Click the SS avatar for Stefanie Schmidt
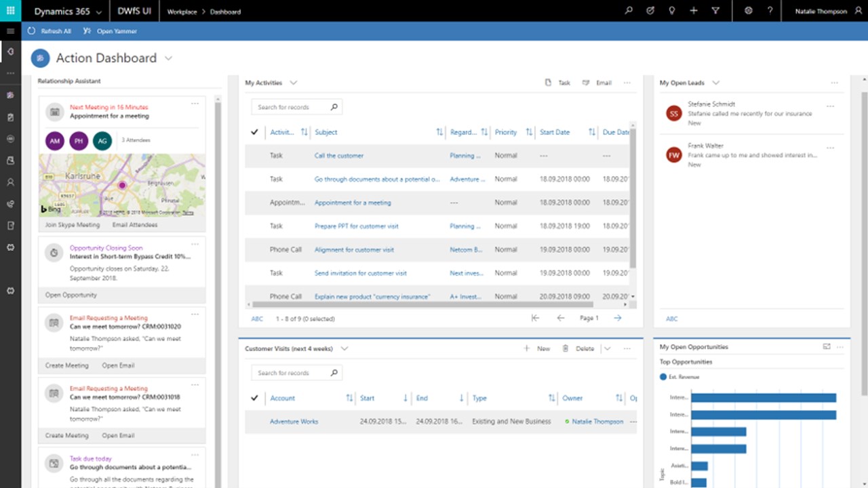868x488 pixels. click(673, 113)
